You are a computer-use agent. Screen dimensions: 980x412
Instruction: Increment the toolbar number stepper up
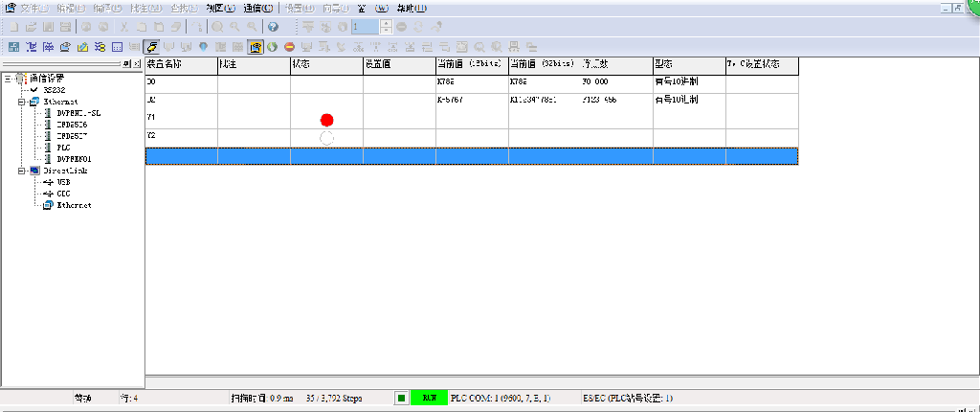(387, 24)
